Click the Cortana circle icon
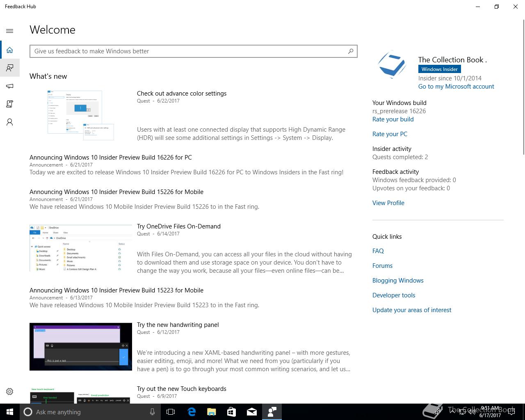 28,412
